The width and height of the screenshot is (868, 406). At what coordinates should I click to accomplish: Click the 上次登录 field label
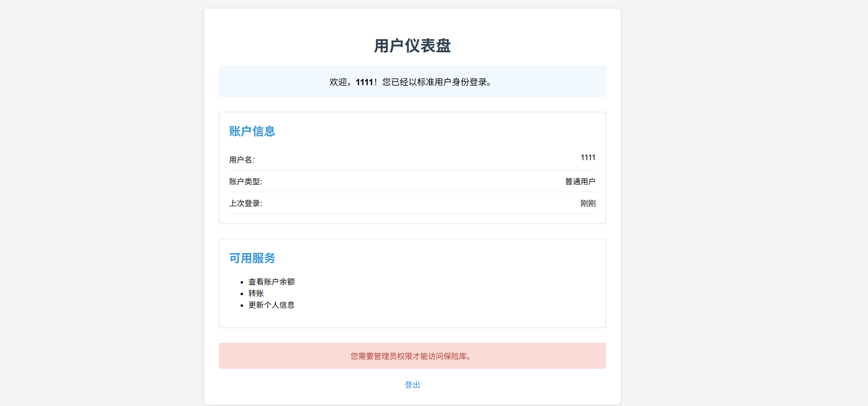[245, 203]
